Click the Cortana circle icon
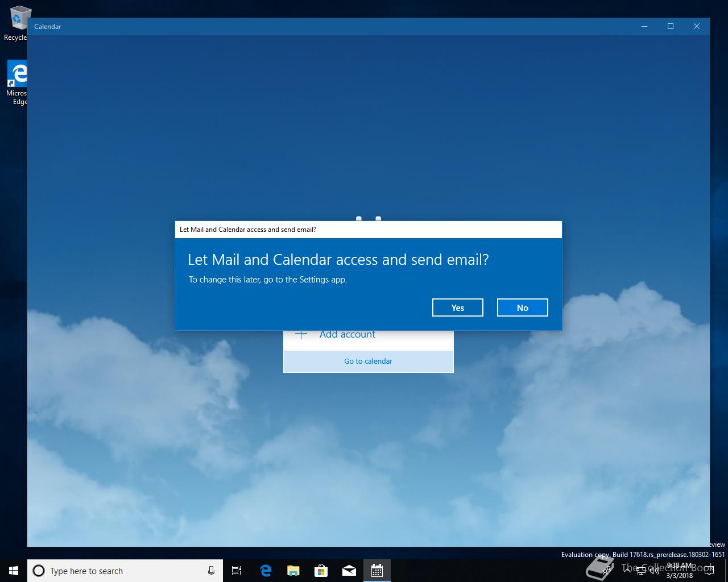 (x=39, y=571)
